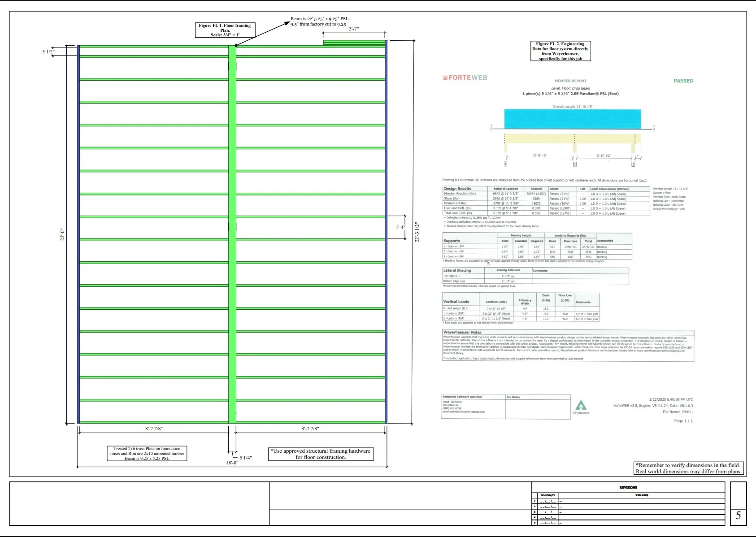Image resolution: width=756 pixels, height=537 pixels.
Task: Click revision row 1 date field
Action: [x=547, y=501]
